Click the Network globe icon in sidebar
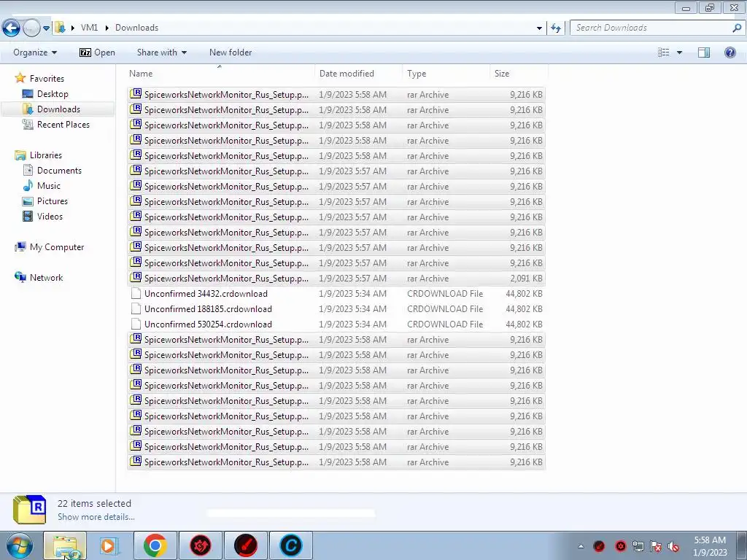 point(20,277)
